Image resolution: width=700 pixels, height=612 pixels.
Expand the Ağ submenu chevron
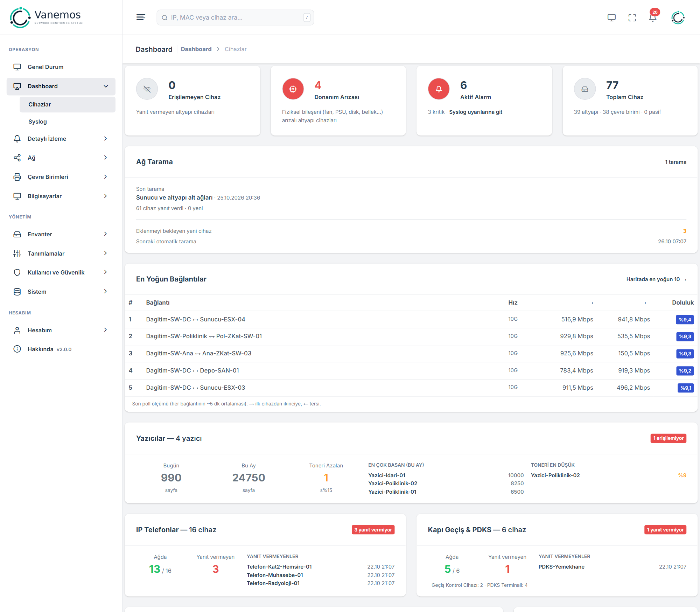point(105,158)
